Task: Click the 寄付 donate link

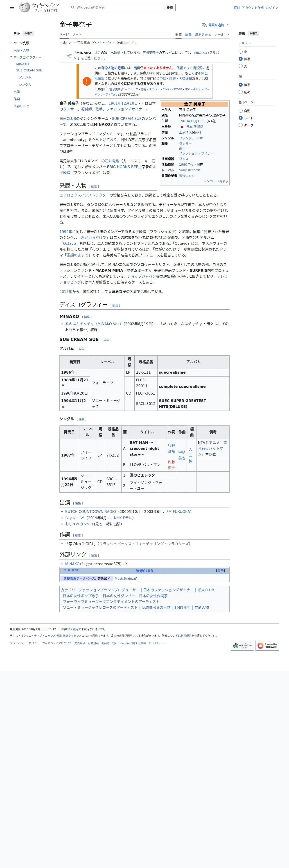Action: (237, 8)
